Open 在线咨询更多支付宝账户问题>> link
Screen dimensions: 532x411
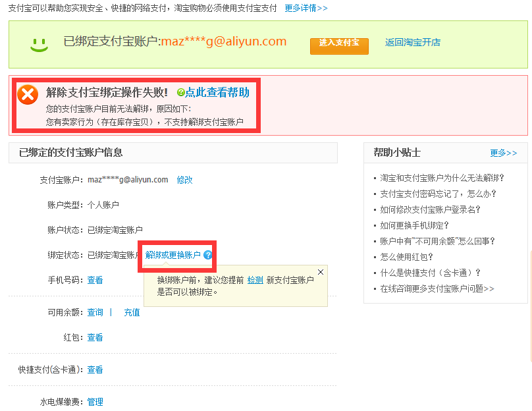pos(437,288)
